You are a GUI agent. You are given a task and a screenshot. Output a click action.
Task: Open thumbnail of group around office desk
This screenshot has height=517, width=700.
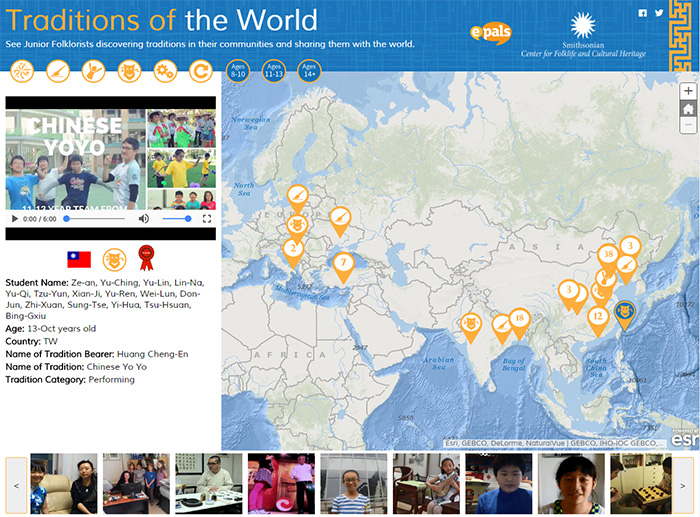[136, 484]
